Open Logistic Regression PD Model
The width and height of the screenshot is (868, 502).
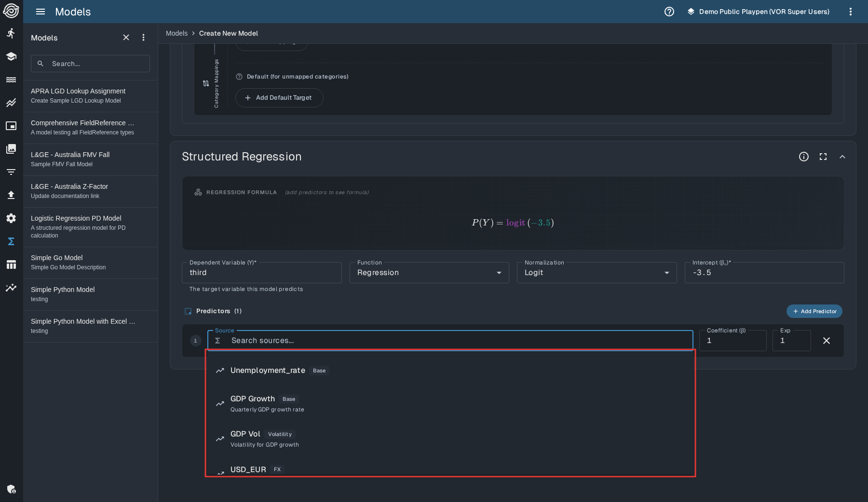coord(76,218)
